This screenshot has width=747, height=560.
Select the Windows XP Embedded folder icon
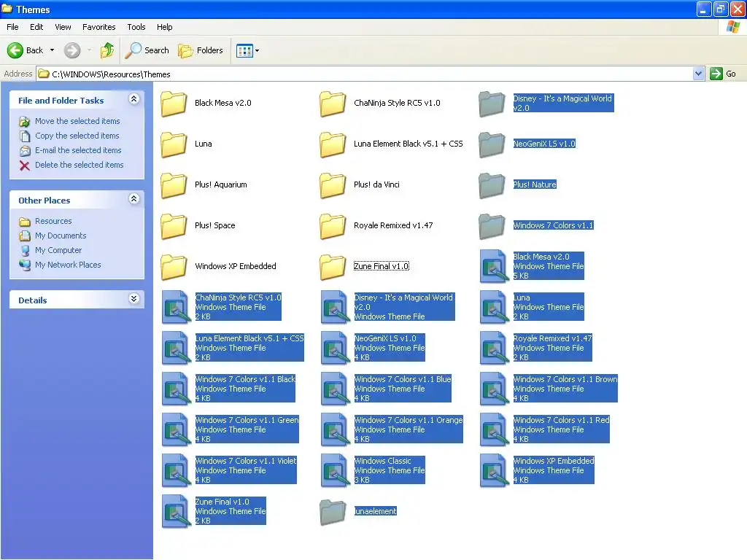[174, 267]
